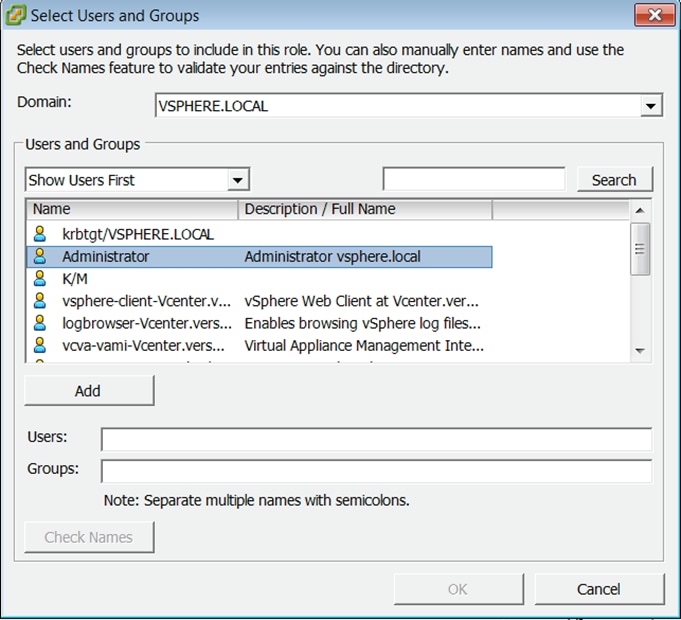This screenshot has width=681, height=620.
Task: Click the vSphere dialog title icon
Action: 16,15
